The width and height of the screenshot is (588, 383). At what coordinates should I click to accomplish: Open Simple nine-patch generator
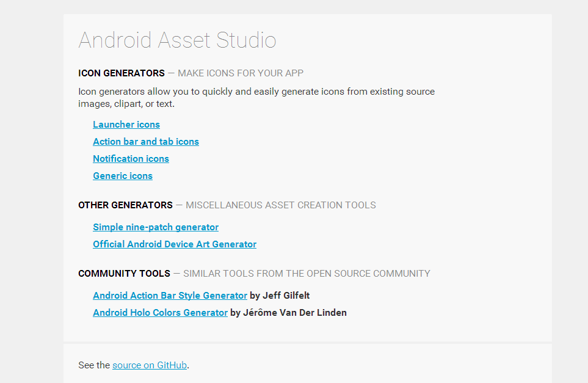coord(156,227)
